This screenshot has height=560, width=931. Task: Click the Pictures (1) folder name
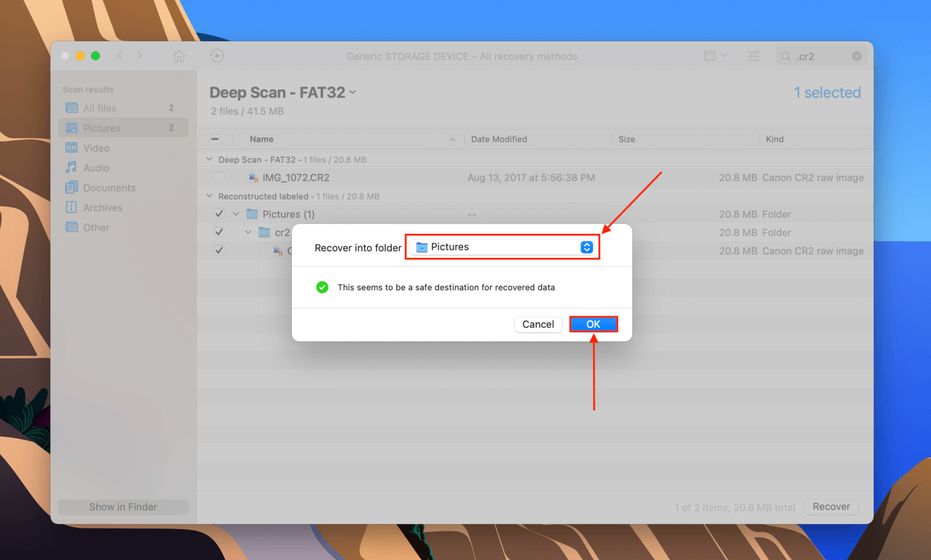coord(289,214)
